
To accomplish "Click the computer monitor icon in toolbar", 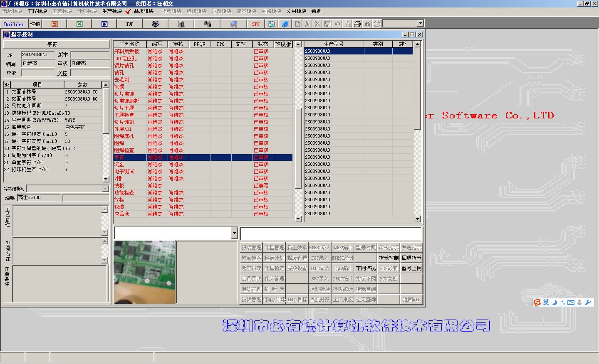I will 233,24.
